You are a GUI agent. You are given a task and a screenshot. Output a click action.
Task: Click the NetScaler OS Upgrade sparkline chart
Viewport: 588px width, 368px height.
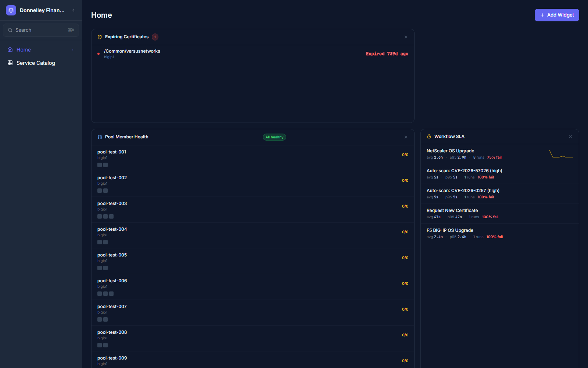pos(561,154)
